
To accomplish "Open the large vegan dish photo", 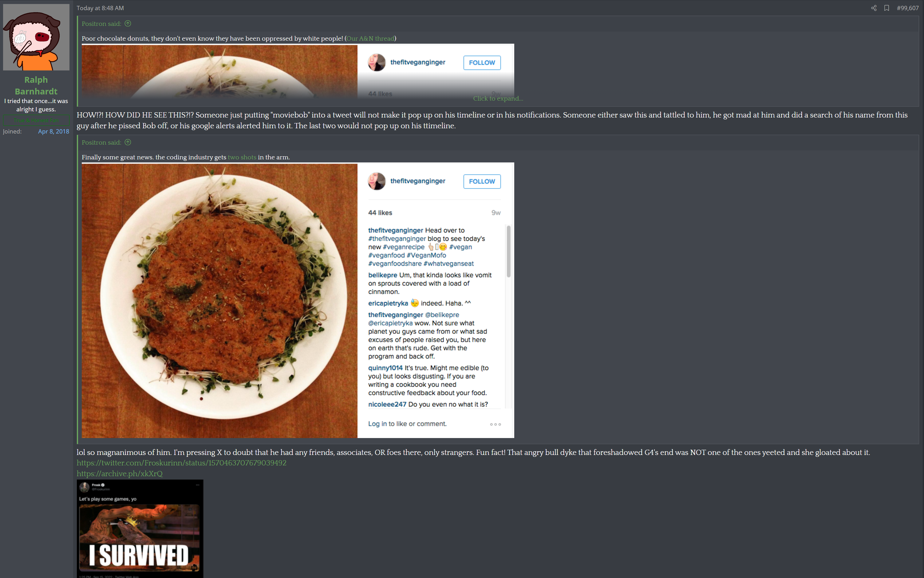I will click(220, 301).
